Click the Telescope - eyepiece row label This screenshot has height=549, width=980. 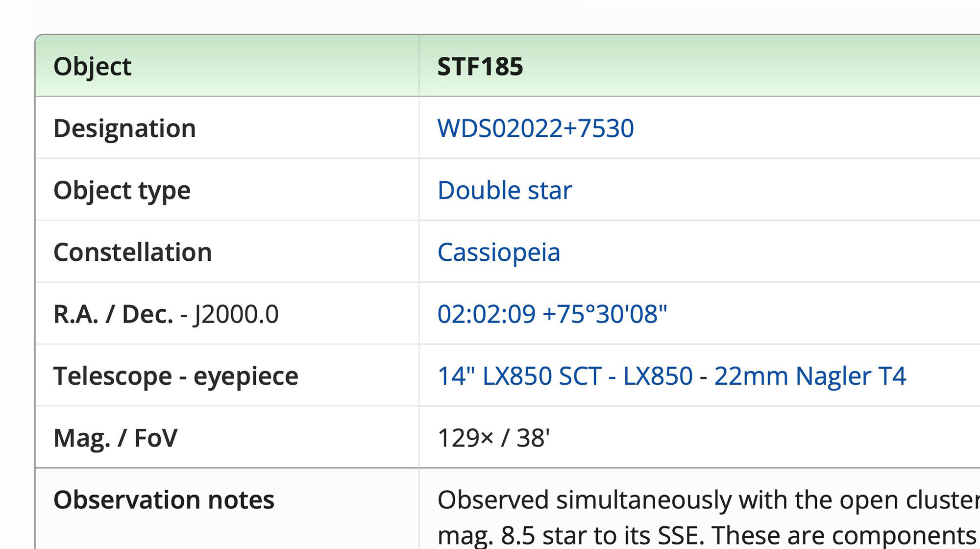click(175, 376)
